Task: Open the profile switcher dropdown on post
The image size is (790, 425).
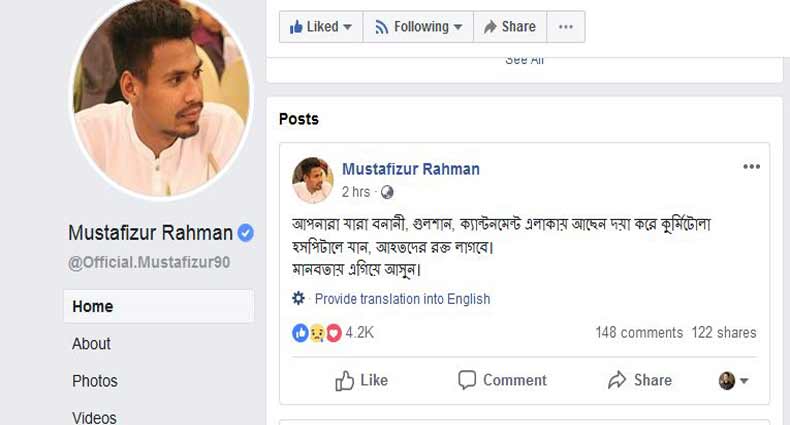Action: point(734,381)
